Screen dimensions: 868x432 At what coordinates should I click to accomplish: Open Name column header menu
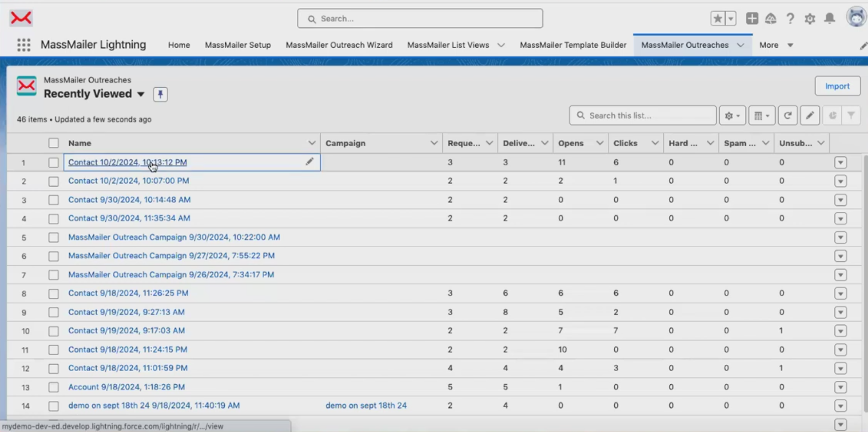(x=312, y=143)
